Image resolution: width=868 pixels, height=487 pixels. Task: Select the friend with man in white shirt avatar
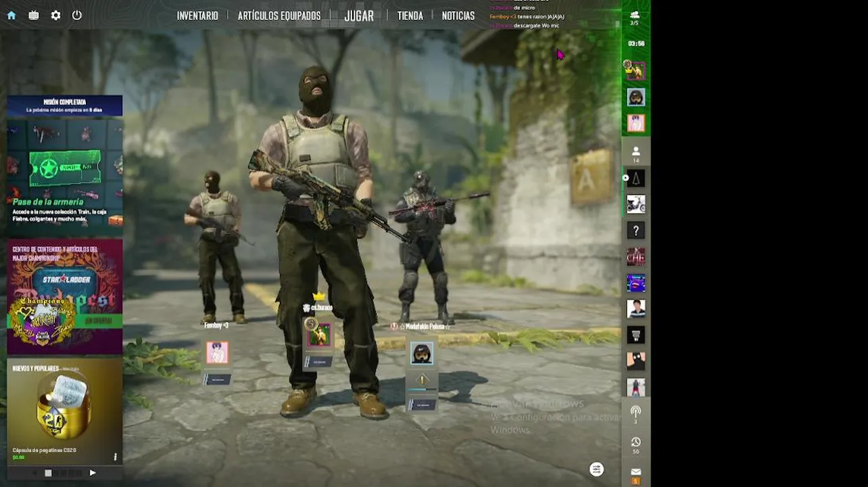pyautogui.click(x=635, y=309)
